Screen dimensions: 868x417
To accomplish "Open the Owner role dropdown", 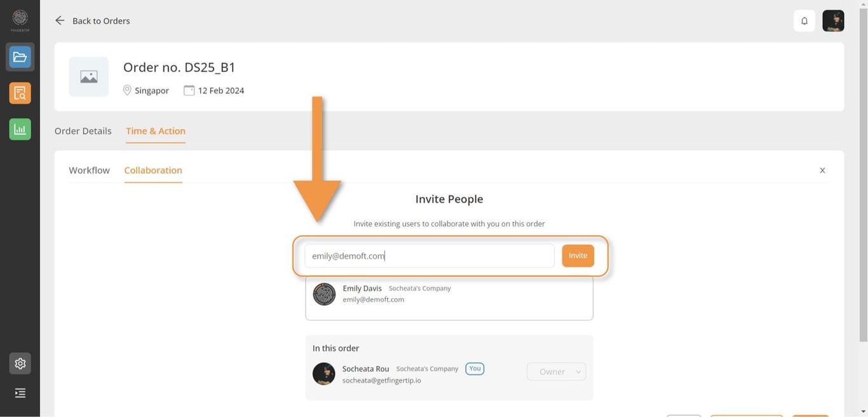I will 556,372.
